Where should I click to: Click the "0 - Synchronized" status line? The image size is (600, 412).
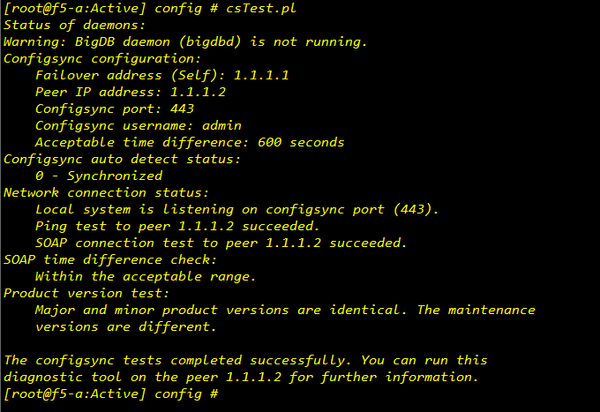(x=98, y=175)
